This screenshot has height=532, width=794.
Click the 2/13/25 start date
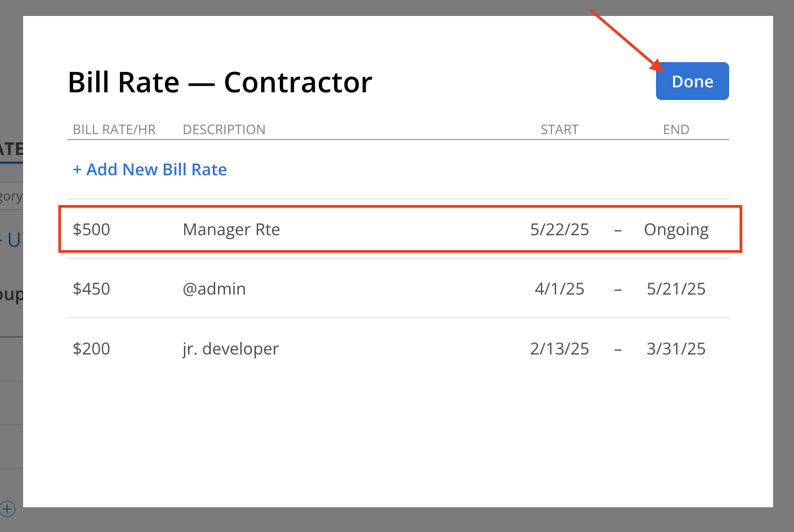tap(559, 348)
